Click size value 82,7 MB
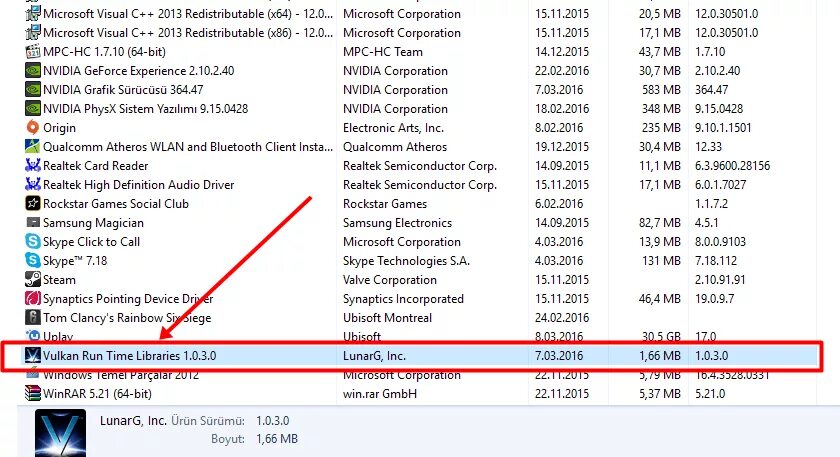Image resolution: width=840 pixels, height=457 pixels. [x=660, y=223]
